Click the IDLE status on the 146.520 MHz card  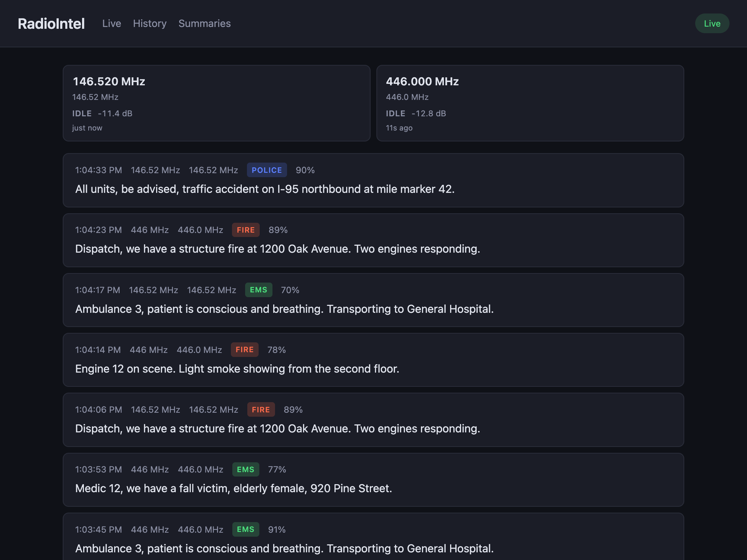click(x=82, y=113)
